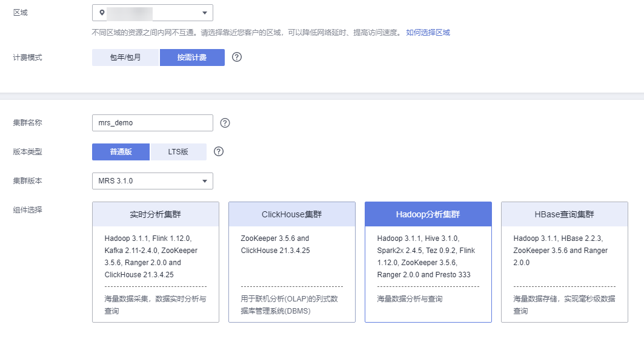
Task: Click dropdown arrow in cluster version box
Action: pyautogui.click(x=204, y=181)
